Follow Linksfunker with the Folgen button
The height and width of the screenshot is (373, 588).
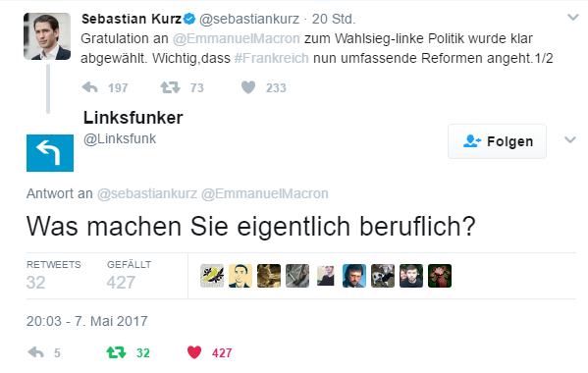tap(497, 141)
